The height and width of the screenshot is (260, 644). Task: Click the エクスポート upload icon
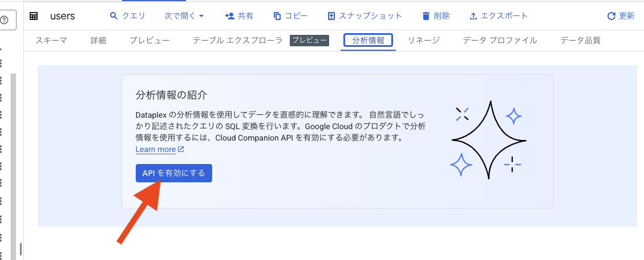coord(473,16)
